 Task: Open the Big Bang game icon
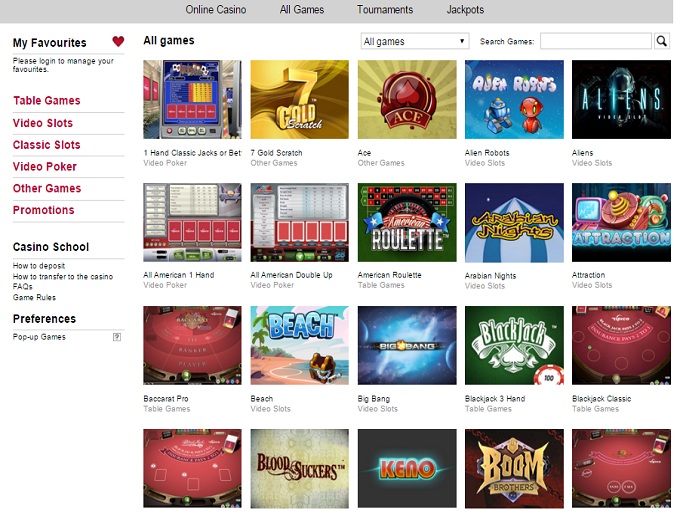(406, 345)
